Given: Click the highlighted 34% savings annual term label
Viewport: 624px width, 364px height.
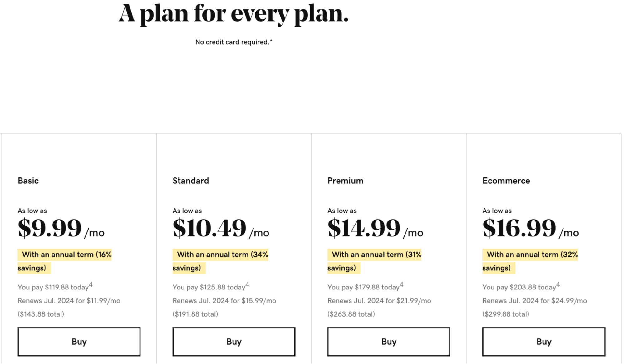Looking at the screenshot, I should [222, 255].
